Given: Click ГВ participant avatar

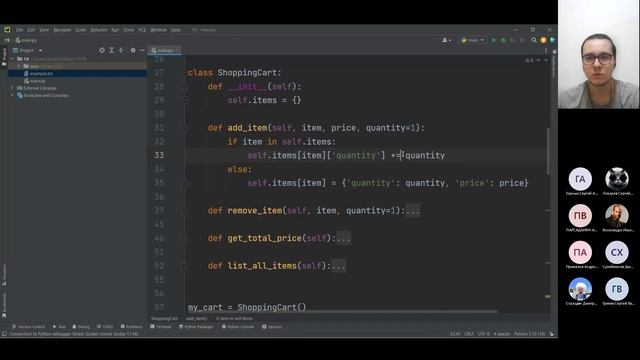Looking at the screenshot, I should point(616,289).
